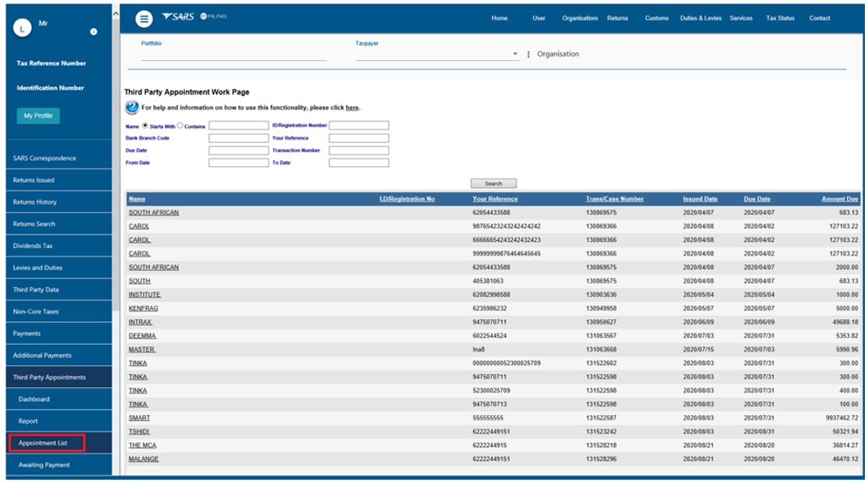Open the 'here' help link

click(352, 108)
